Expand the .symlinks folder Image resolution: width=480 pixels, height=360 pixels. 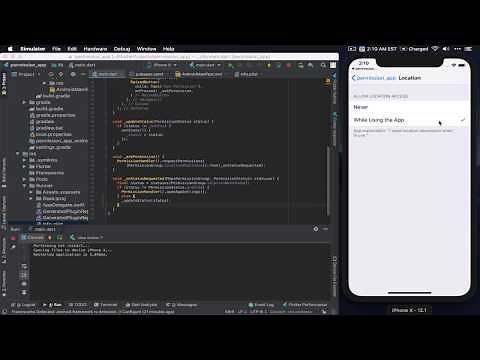24,160
